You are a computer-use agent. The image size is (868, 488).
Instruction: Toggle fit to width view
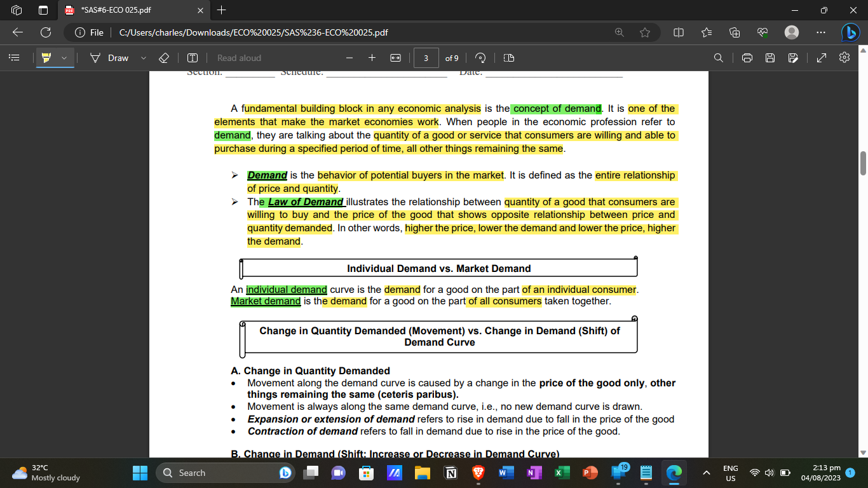click(395, 58)
